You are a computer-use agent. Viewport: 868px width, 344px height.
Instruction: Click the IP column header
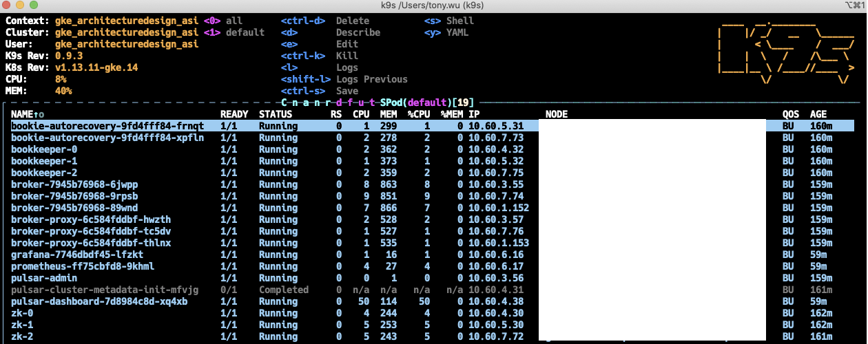(x=474, y=114)
